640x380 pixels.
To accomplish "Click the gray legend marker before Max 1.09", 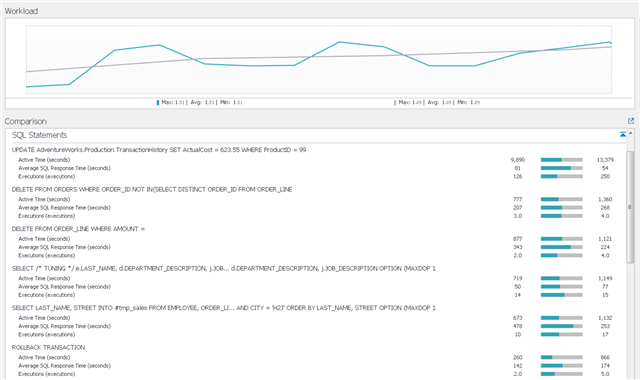I will (395, 102).
